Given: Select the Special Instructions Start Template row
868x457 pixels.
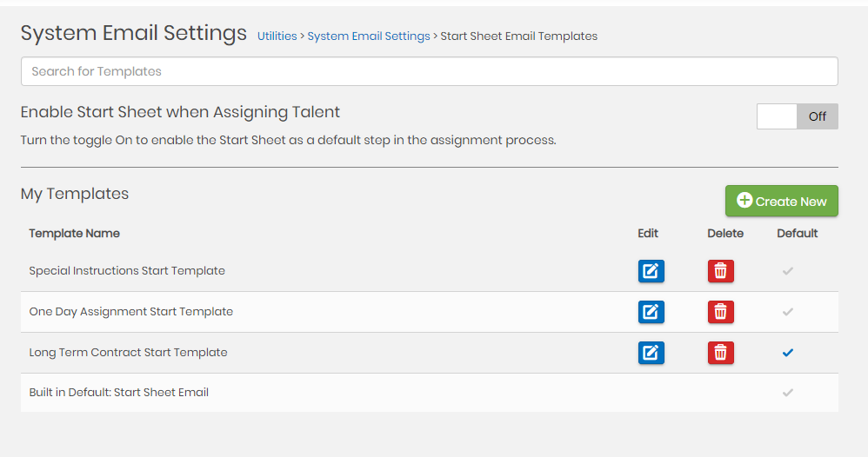Looking at the screenshot, I should [x=127, y=271].
